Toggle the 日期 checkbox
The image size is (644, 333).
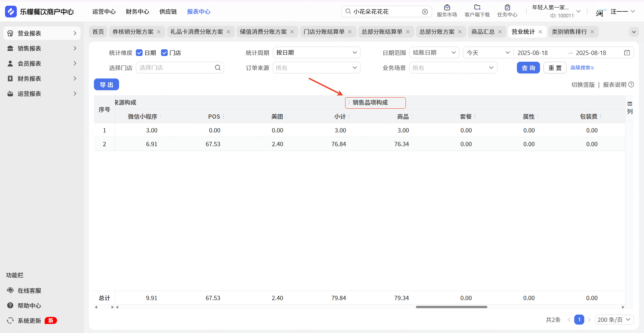(x=139, y=53)
